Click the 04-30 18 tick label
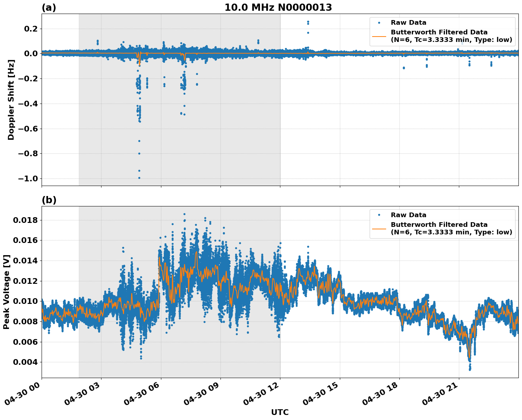 pos(380,393)
